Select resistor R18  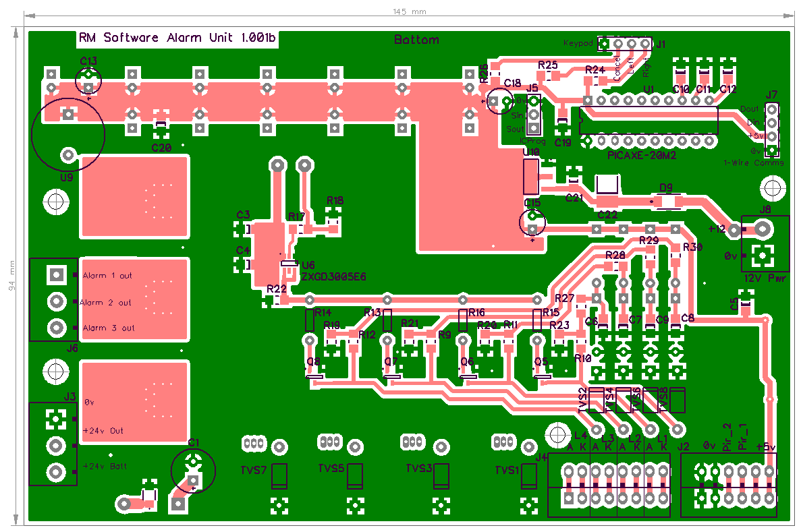point(333,217)
